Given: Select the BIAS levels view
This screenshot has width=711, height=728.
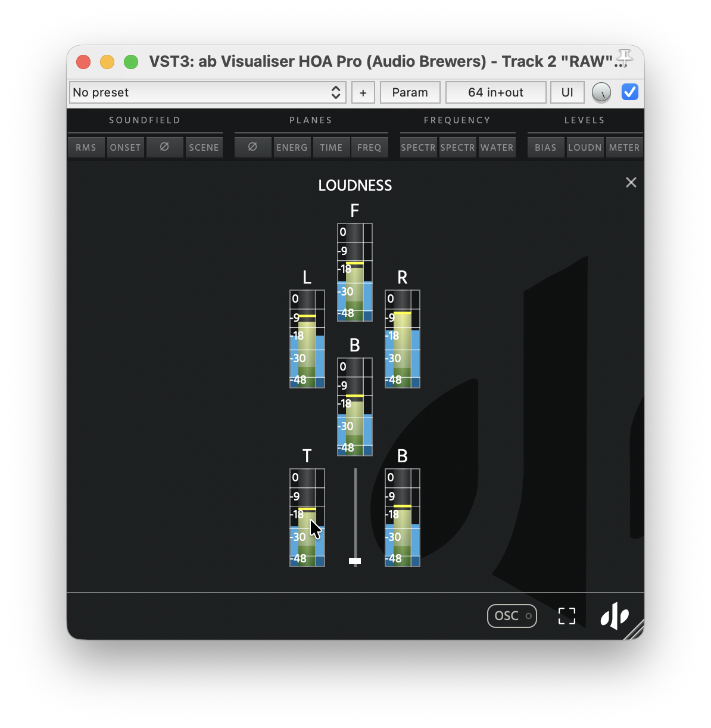Looking at the screenshot, I should (x=545, y=147).
